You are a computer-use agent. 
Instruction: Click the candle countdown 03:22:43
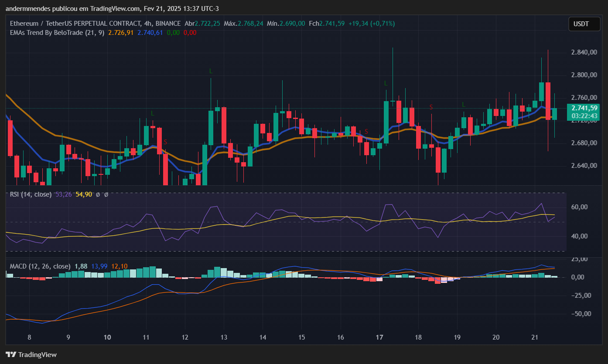tap(584, 116)
